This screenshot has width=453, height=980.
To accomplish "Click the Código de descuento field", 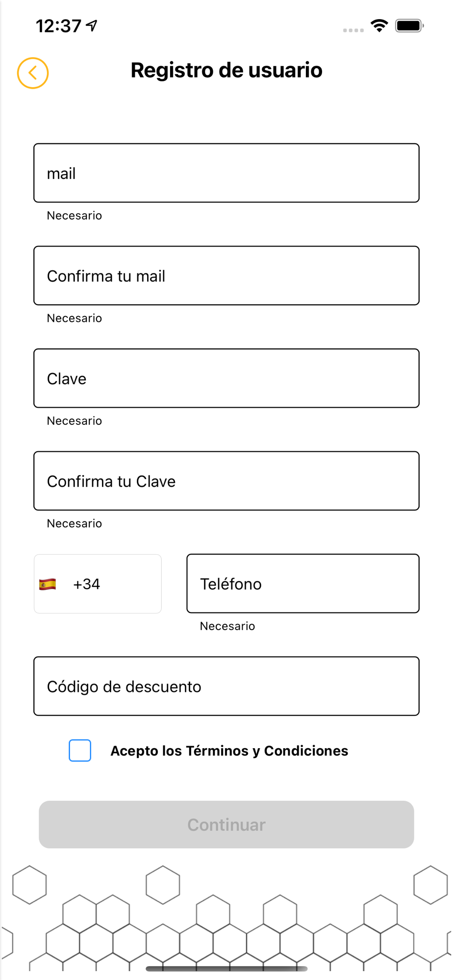I will coord(226,686).
